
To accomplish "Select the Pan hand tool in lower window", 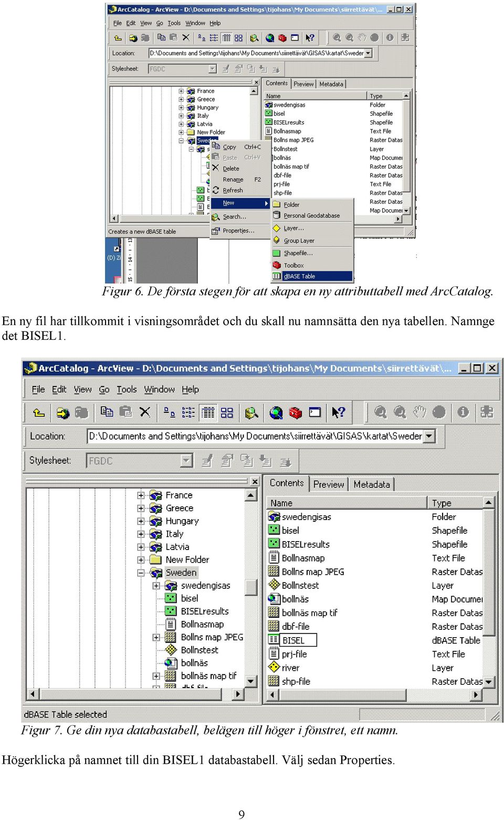I will tap(419, 412).
